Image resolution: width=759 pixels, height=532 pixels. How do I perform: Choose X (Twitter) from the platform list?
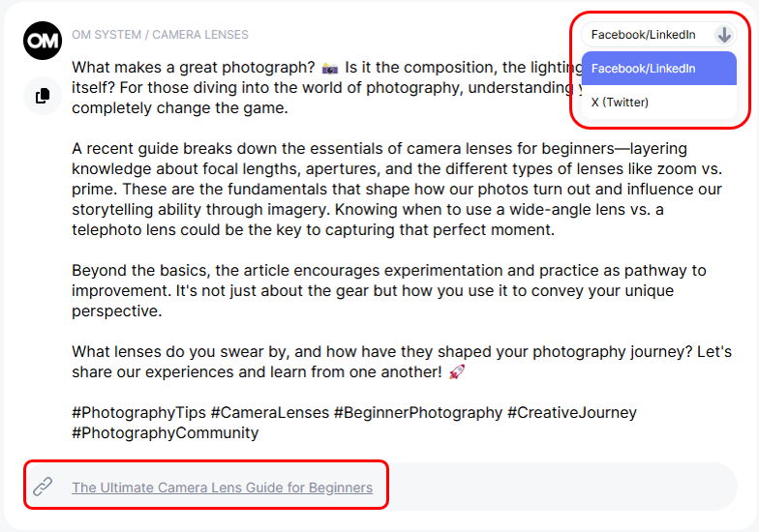tap(621, 102)
